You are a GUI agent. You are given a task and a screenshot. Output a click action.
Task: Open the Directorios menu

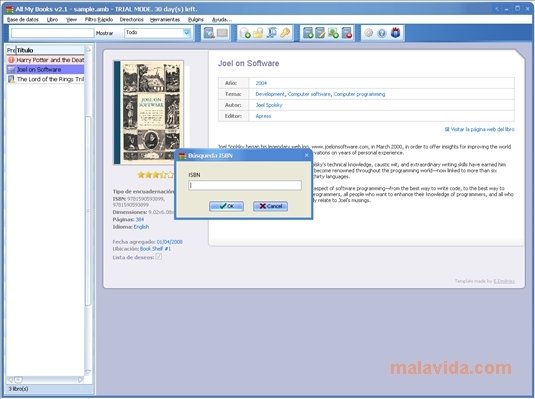132,20
